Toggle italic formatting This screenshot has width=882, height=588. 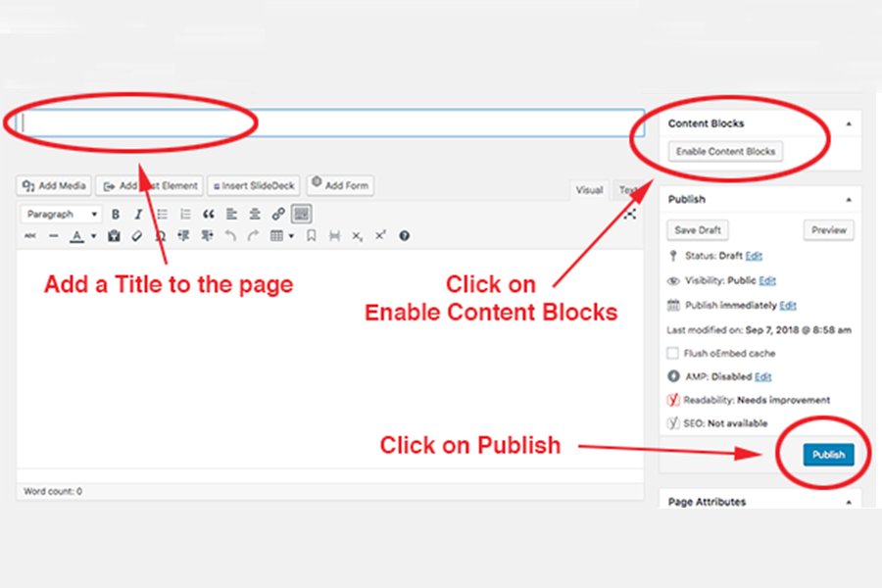click(138, 215)
